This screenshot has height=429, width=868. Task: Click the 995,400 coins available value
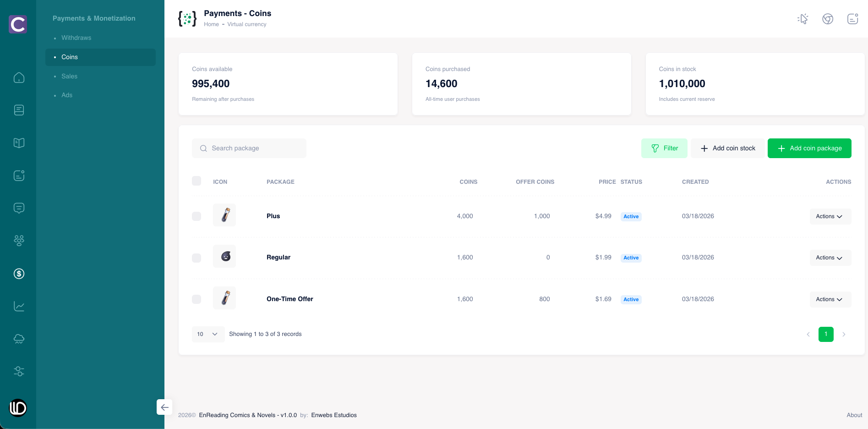[x=211, y=83]
